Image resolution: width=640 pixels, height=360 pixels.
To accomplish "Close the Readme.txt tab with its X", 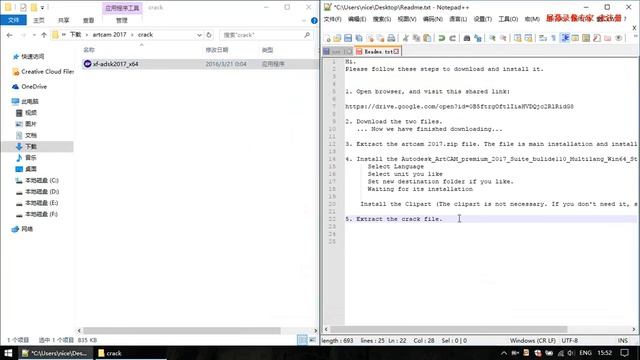I will coord(396,51).
